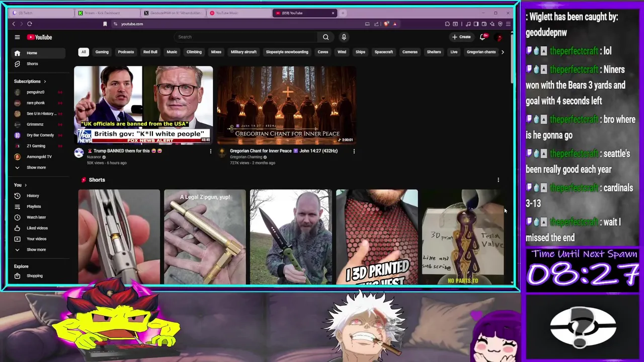644x362 pixels.
Task: Open options menu for Gregorian Chant video
Action: tap(354, 151)
